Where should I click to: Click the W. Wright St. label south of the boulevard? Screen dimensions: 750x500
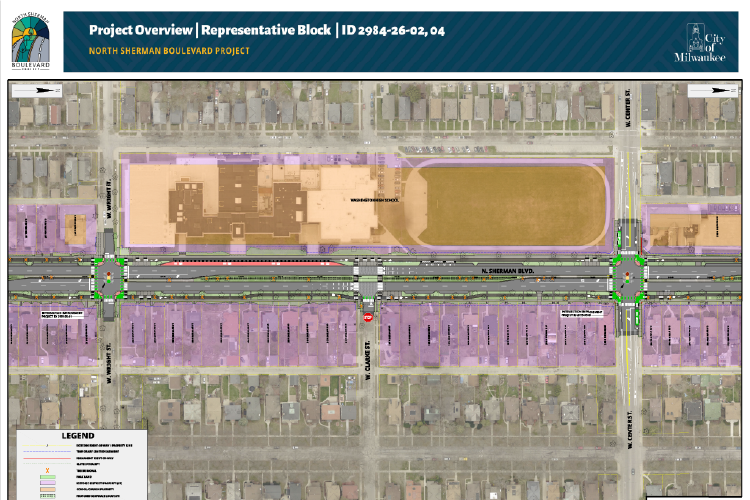pyautogui.click(x=109, y=362)
